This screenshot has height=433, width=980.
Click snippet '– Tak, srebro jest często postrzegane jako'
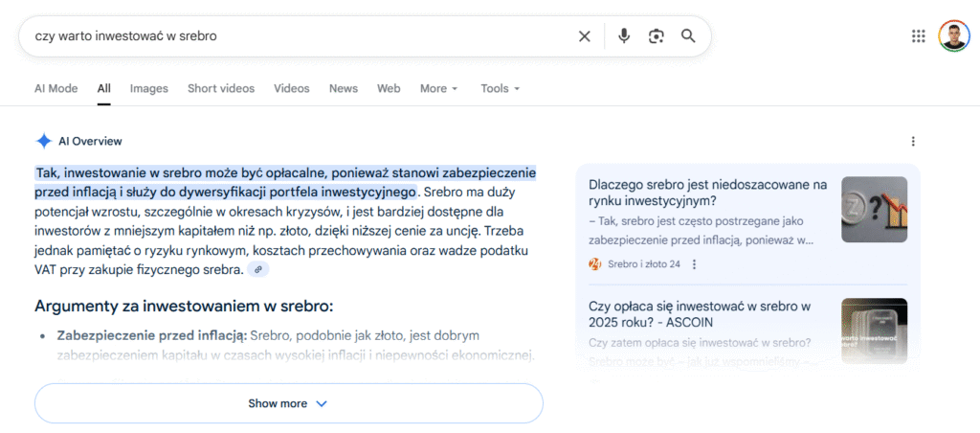(696, 221)
